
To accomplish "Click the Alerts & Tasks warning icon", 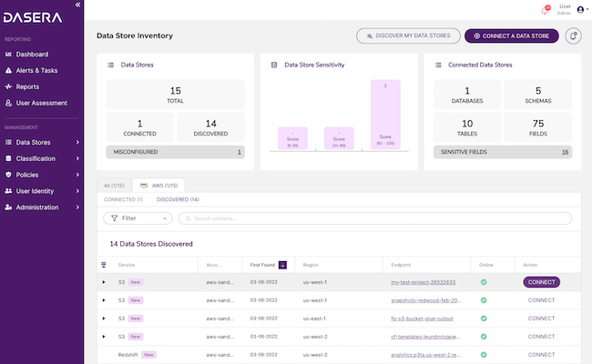I will click(8, 70).
